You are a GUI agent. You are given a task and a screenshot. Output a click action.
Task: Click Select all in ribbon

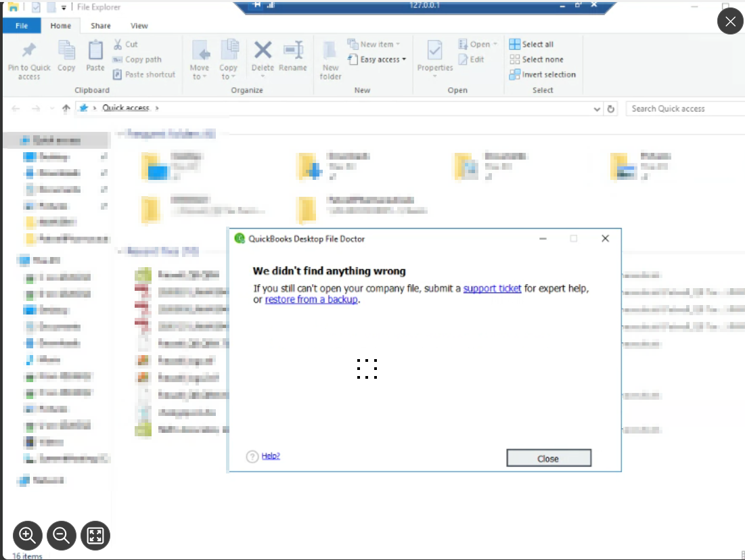click(531, 44)
